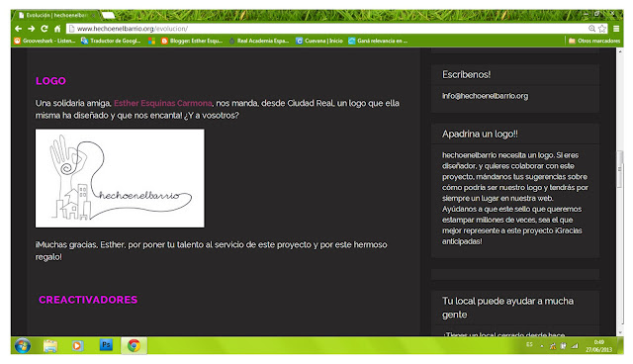Expand the Otros marcadores folder

pyautogui.click(x=594, y=41)
